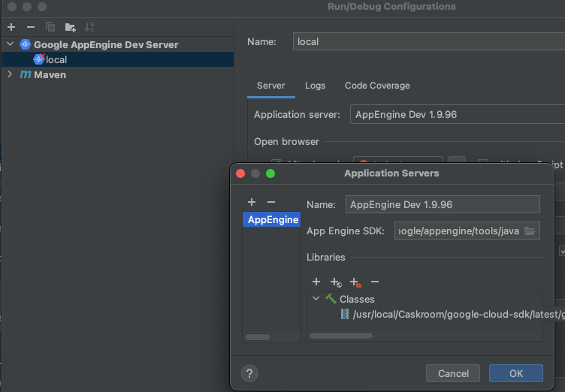
Task: Switch to the Logs tab
Action: pos(316,86)
